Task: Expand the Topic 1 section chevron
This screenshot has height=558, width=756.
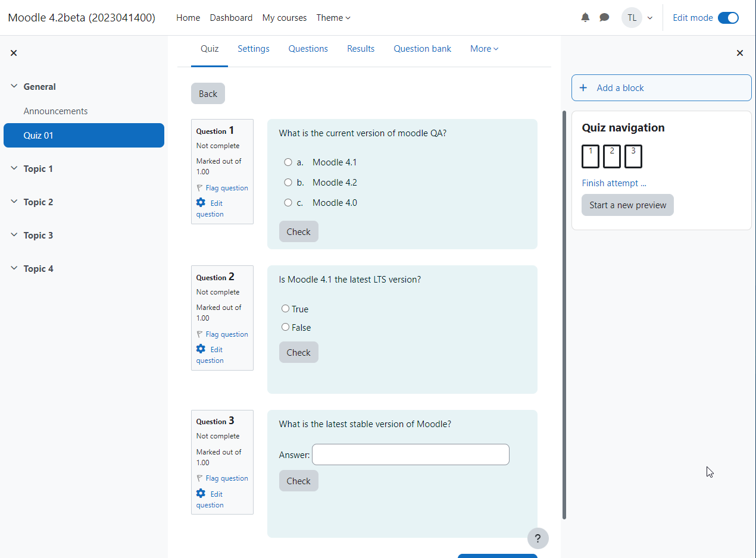Action: (14, 169)
